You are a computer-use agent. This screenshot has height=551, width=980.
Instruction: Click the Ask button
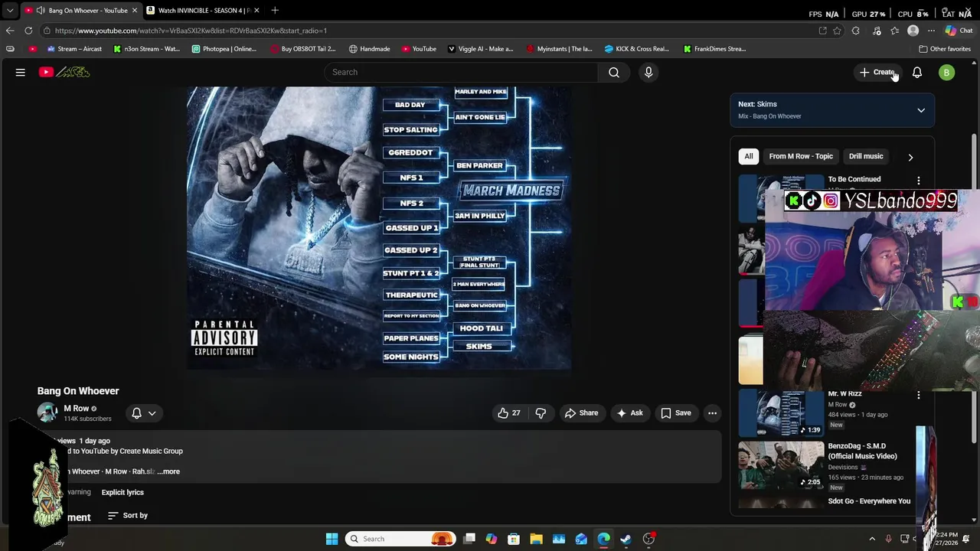[x=630, y=413]
